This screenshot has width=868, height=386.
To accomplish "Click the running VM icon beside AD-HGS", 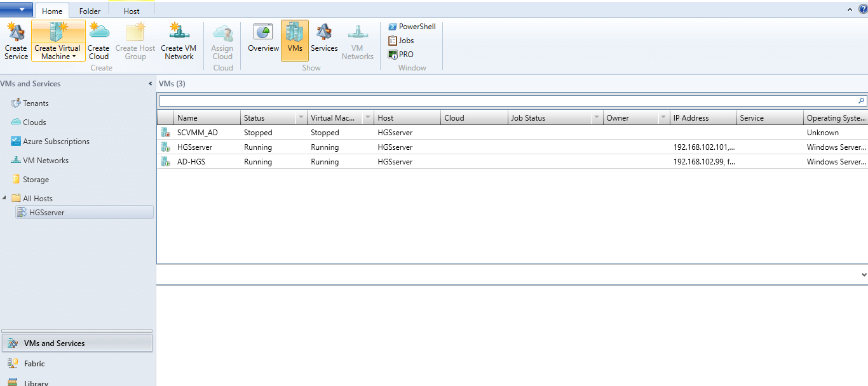I will point(165,162).
